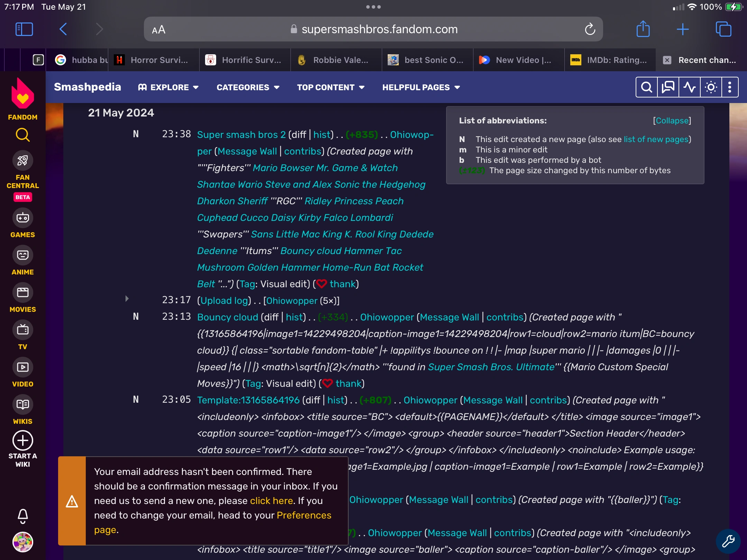Open the Games controller icon
Screen dimensions: 747x560
[22, 218]
